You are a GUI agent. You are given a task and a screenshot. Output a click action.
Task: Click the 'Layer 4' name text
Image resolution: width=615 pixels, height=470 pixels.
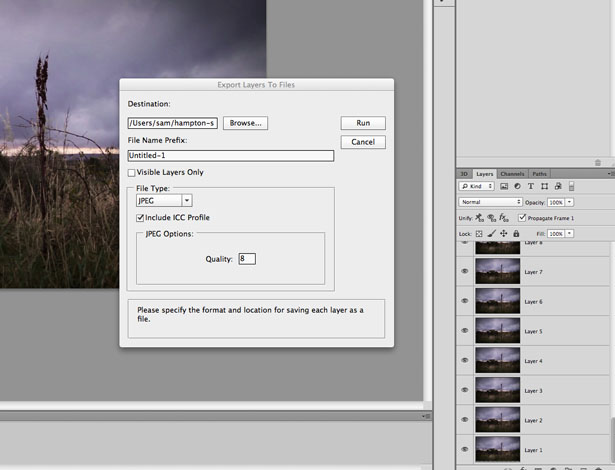pos(533,361)
